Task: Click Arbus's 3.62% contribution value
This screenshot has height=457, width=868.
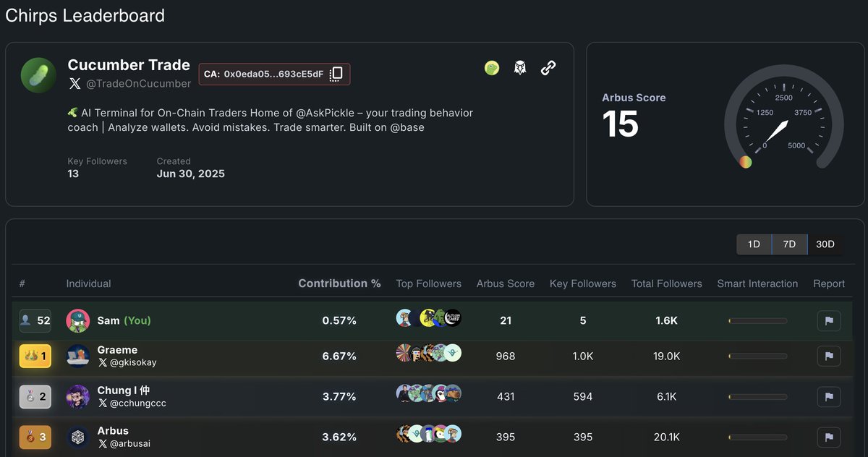Action: pyautogui.click(x=339, y=437)
